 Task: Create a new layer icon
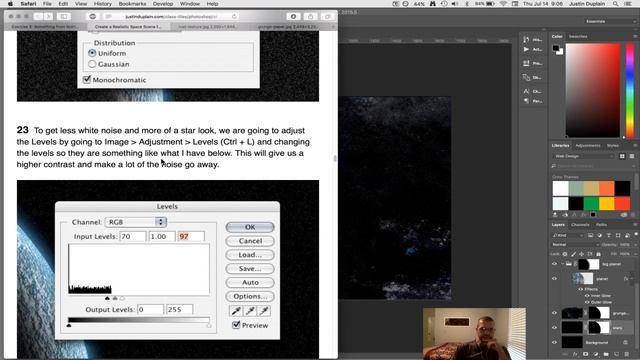[616, 354]
